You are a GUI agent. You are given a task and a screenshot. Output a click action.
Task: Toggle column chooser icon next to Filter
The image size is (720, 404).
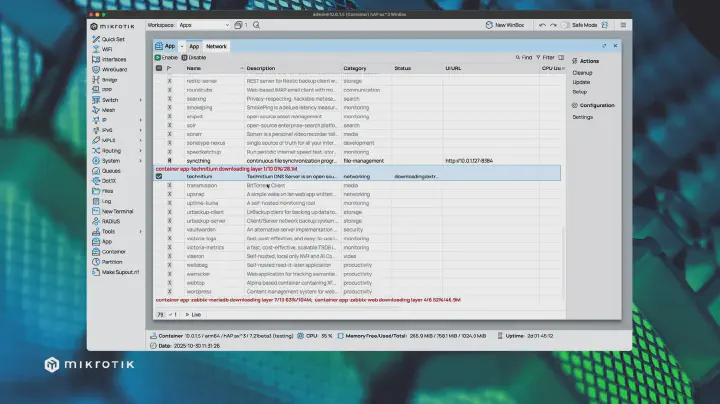click(561, 57)
